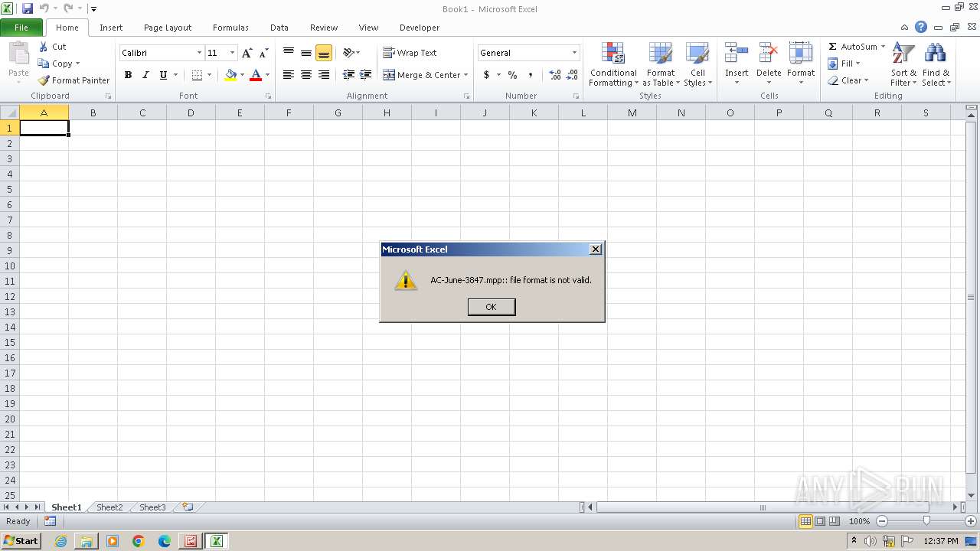The height and width of the screenshot is (551, 980).
Task: Increase indent of cell contents
Action: (x=366, y=75)
